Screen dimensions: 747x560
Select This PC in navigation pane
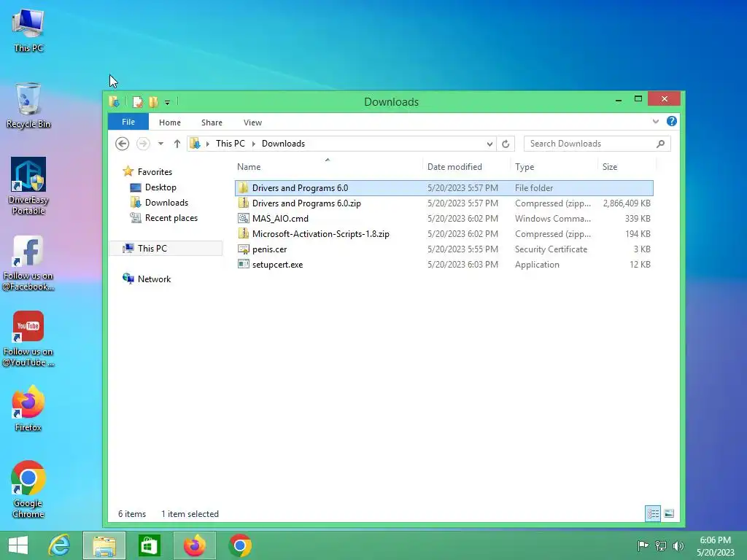[166, 248]
